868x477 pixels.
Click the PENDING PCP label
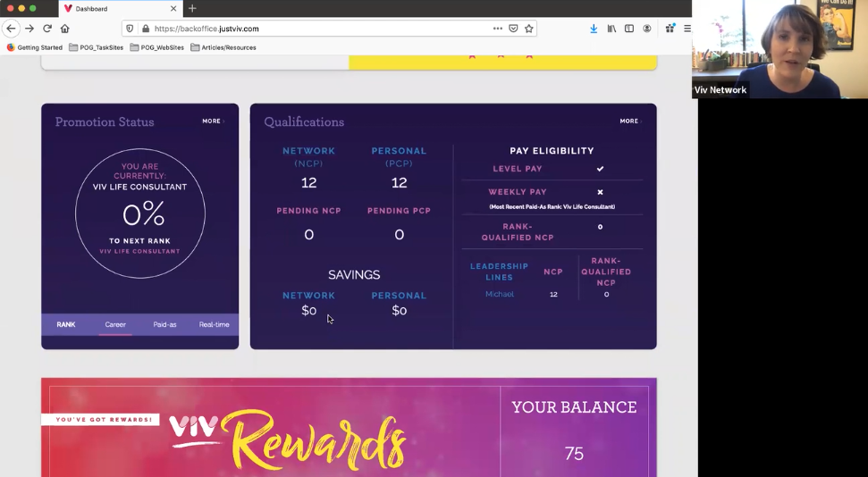[x=399, y=211]
